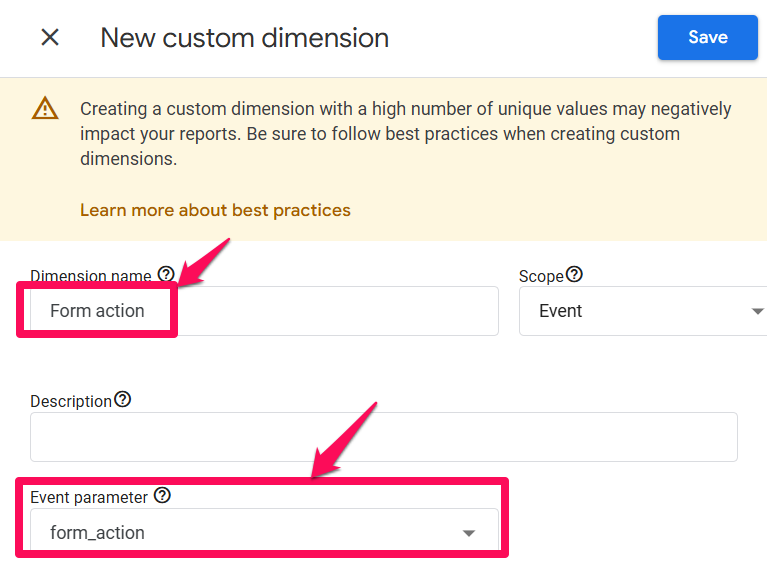Save the new custom dimension
Image resolution: width=767 pixels, height=588 pixels.
pyautogui.click(x=707, y=37)
